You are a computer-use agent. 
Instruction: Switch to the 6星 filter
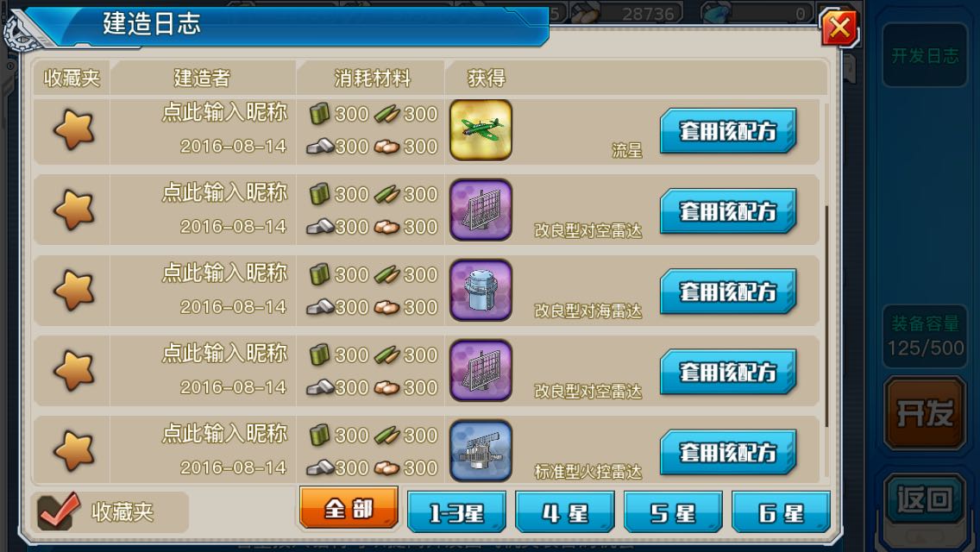(x=782, y=512)
